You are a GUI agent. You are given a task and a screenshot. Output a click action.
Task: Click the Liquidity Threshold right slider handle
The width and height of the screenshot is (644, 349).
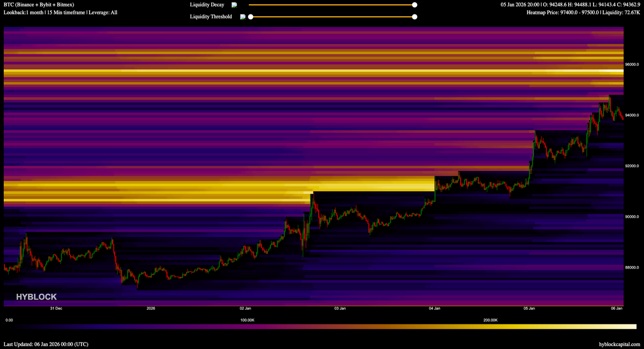414,17
